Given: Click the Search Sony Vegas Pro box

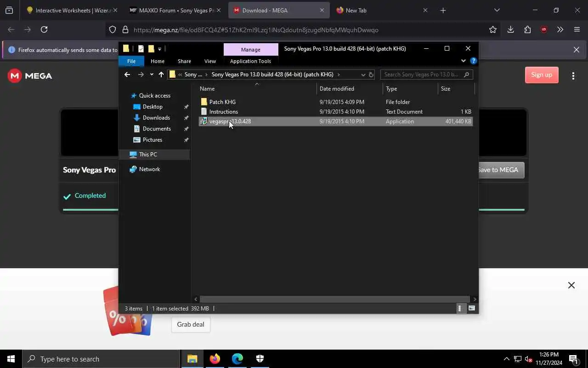Looking at the screenshot, I should (426, 75).
